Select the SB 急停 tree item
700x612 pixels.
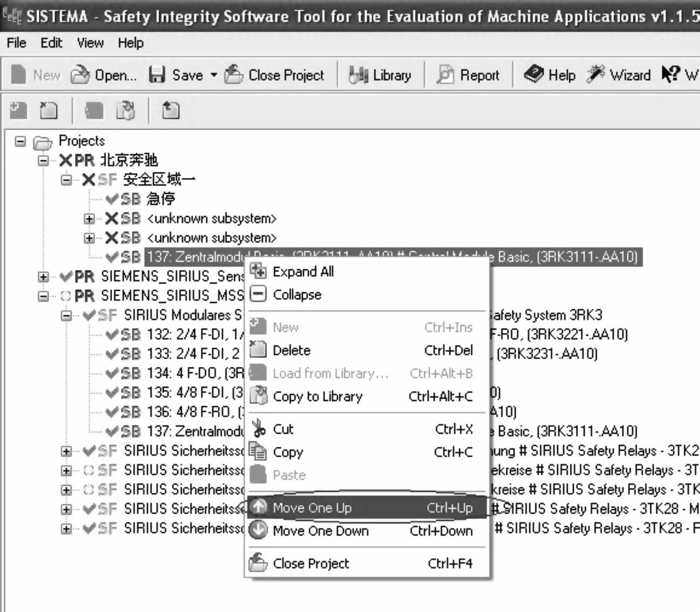(x=161, y=199)
